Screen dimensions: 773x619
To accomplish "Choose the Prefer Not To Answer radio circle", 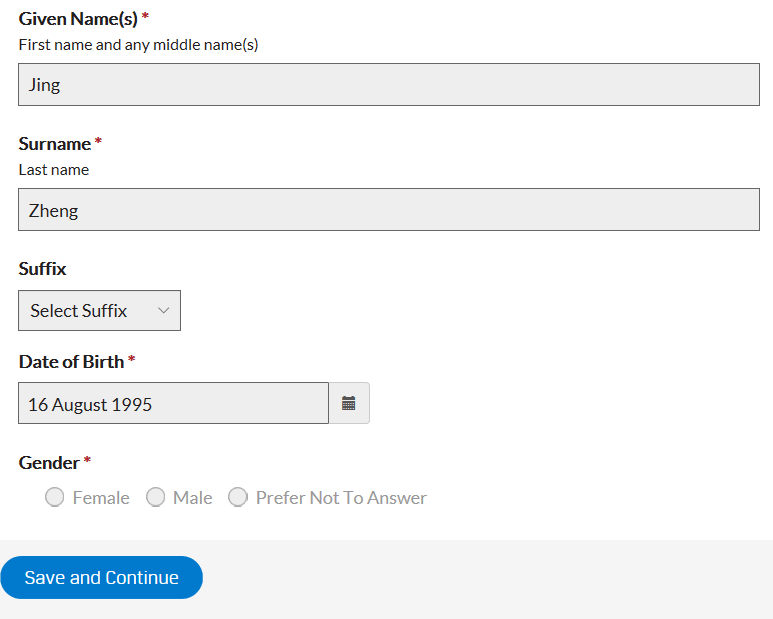I will point(238,497).
